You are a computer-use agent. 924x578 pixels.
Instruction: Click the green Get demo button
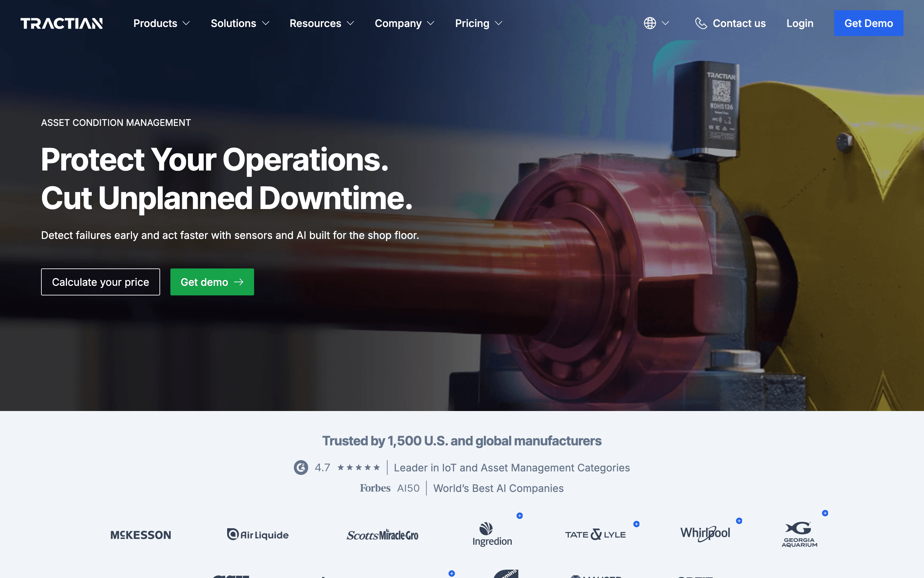[x=212, y=282]
